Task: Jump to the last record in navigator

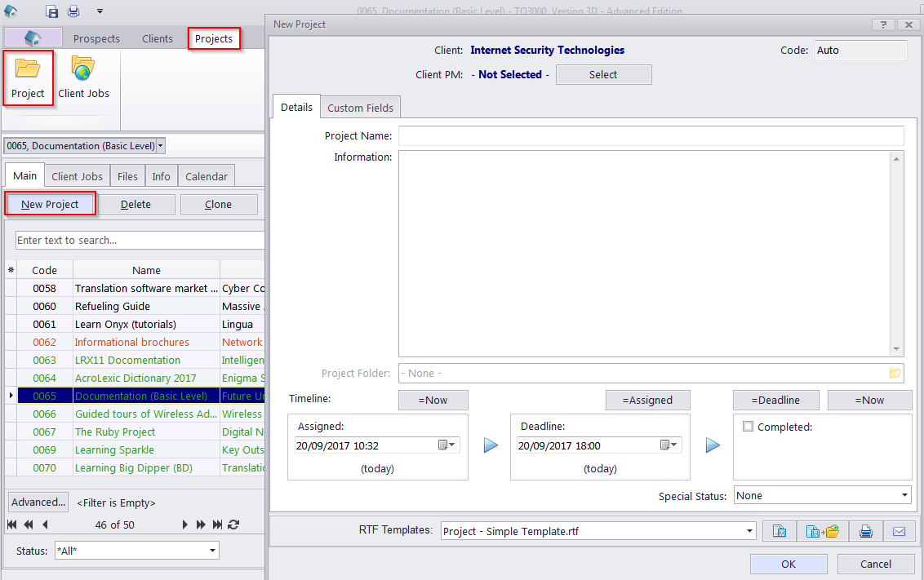Action: (217, 525)
